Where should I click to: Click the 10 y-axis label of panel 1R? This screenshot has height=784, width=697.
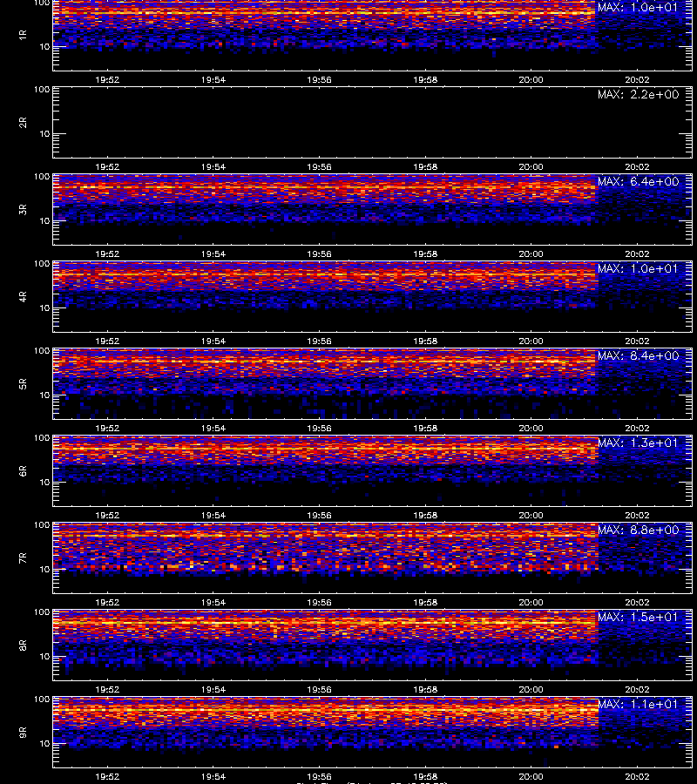click(44, 46)
